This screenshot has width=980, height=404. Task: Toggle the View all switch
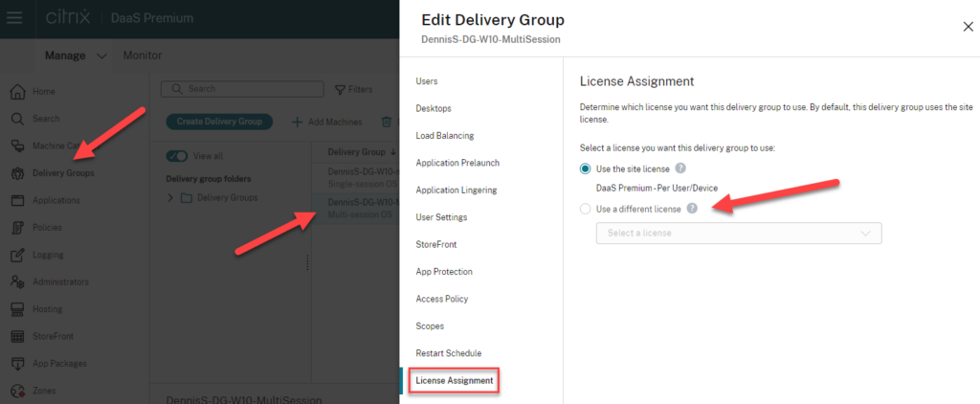[x=177, y=156]
